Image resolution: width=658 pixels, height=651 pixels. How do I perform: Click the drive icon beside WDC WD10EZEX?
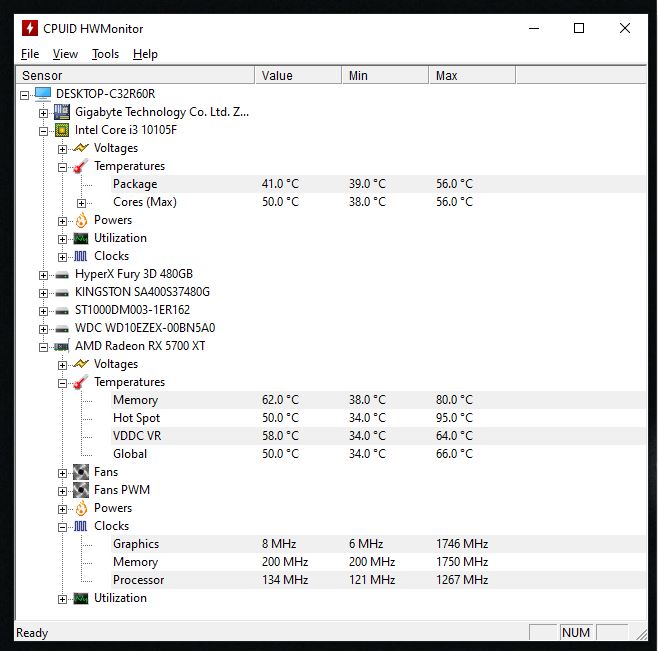[x=62, y=329]
